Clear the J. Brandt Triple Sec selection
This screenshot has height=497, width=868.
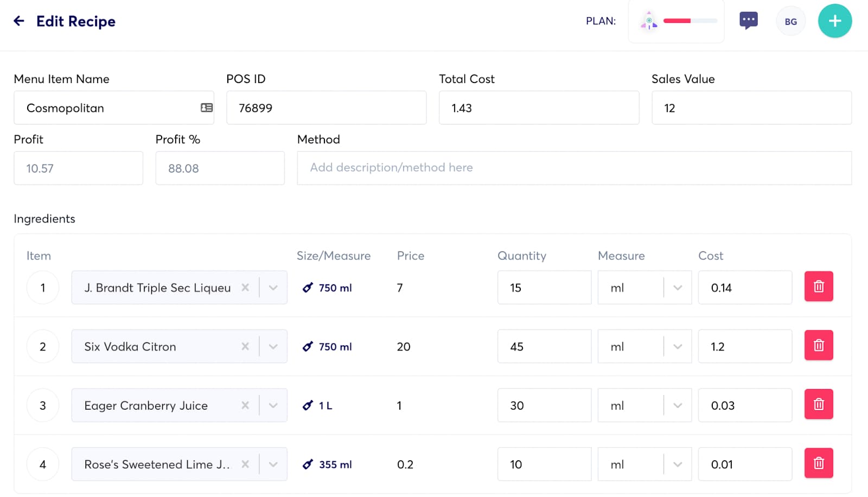click(x=245, y=288)
